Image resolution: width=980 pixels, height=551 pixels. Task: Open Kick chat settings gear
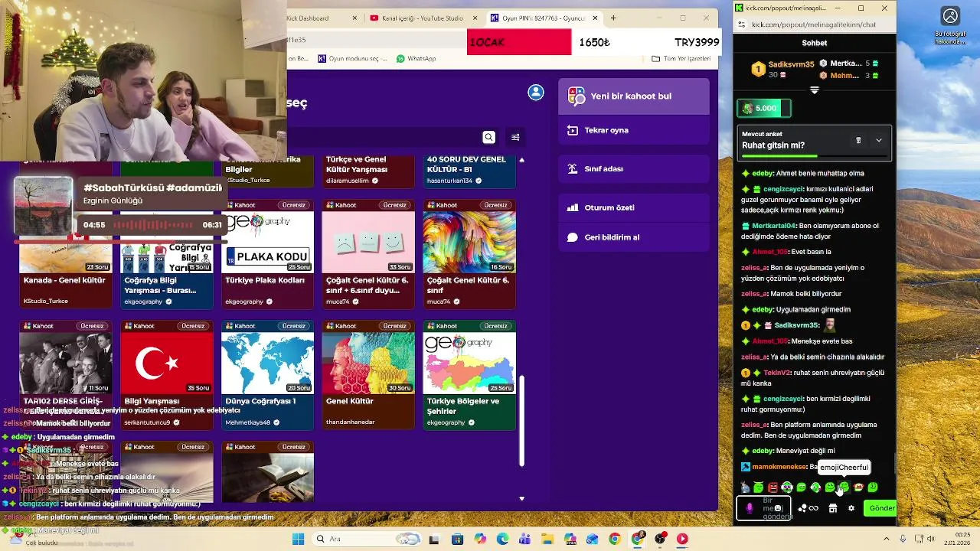click(x=851, y=508)
